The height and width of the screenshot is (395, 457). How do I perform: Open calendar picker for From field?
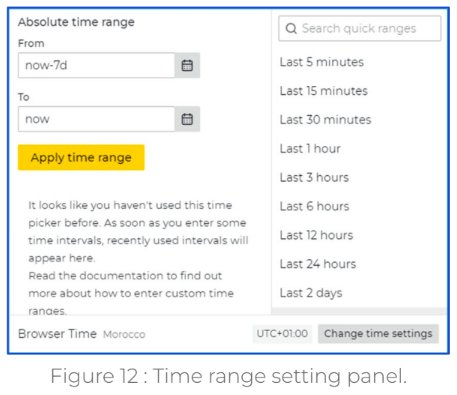[x=187, y=65]
